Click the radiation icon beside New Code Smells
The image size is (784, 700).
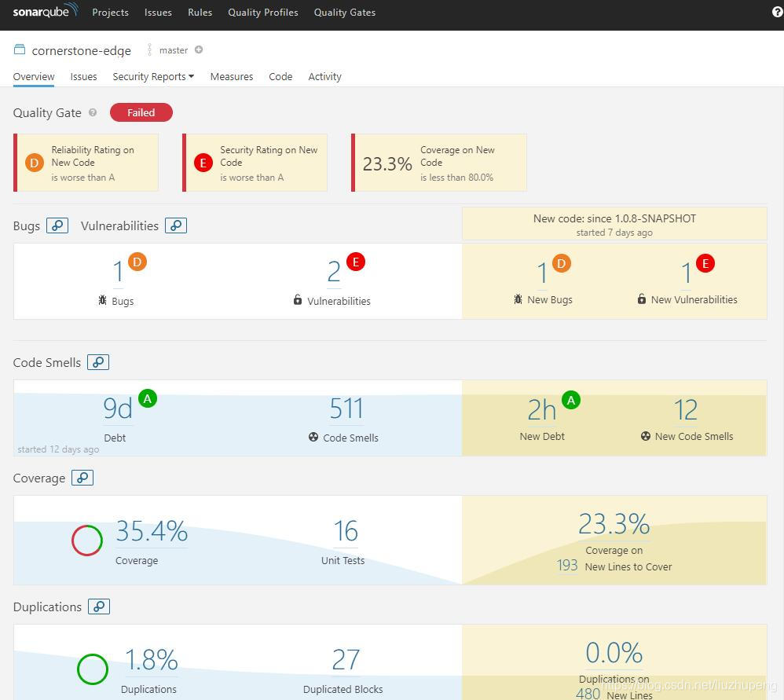646,436
